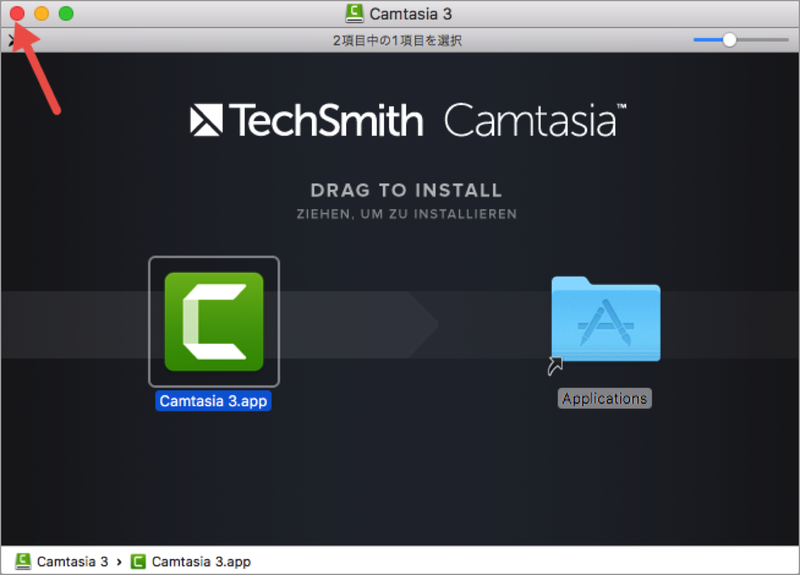The image size is (800, 575).
Task: Click the Camtasia disk icon in title bar
Action: pyautogui.click(x=354, y=13)
